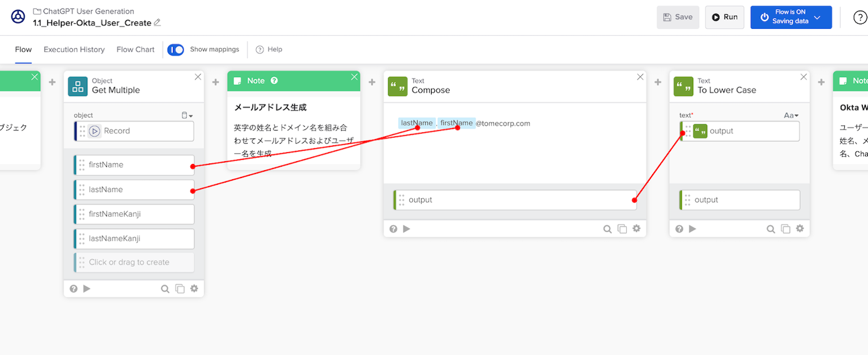Open the Aa text type dropdown
Viewport: 868px width, 355px height.
click(791, 115)
